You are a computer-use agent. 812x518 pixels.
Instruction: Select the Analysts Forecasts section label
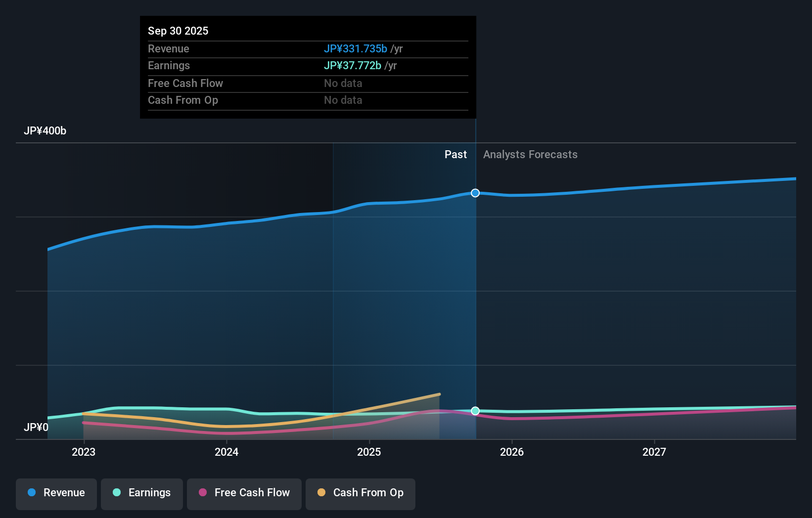pyautogui.click(x=530, y=154)
